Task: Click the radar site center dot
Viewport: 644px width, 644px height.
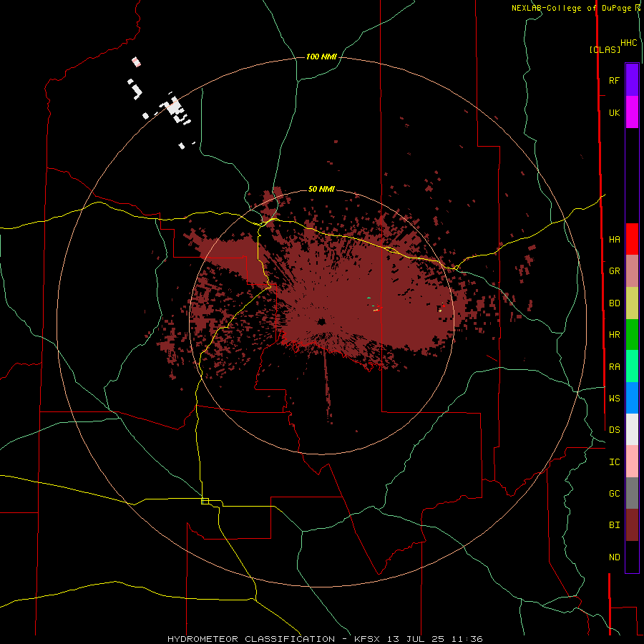Action: pyautogui.click(x=321, y=321)
